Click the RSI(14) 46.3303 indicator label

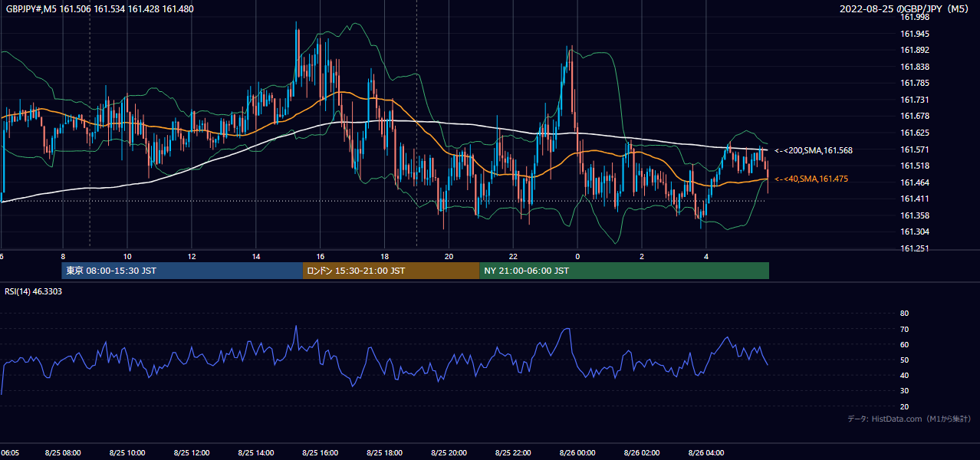pos(34,291)
